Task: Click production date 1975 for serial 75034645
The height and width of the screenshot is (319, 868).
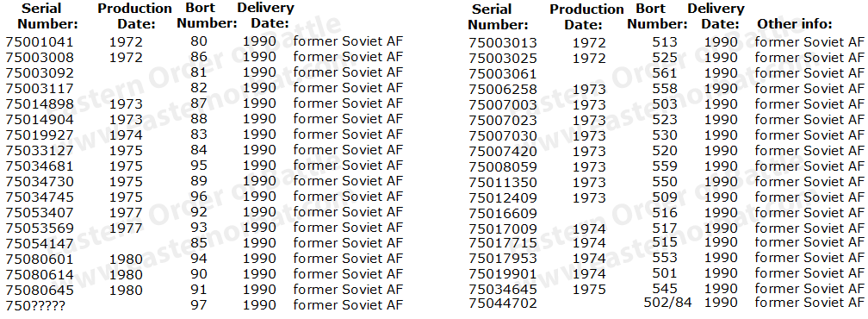Action: 589,289
